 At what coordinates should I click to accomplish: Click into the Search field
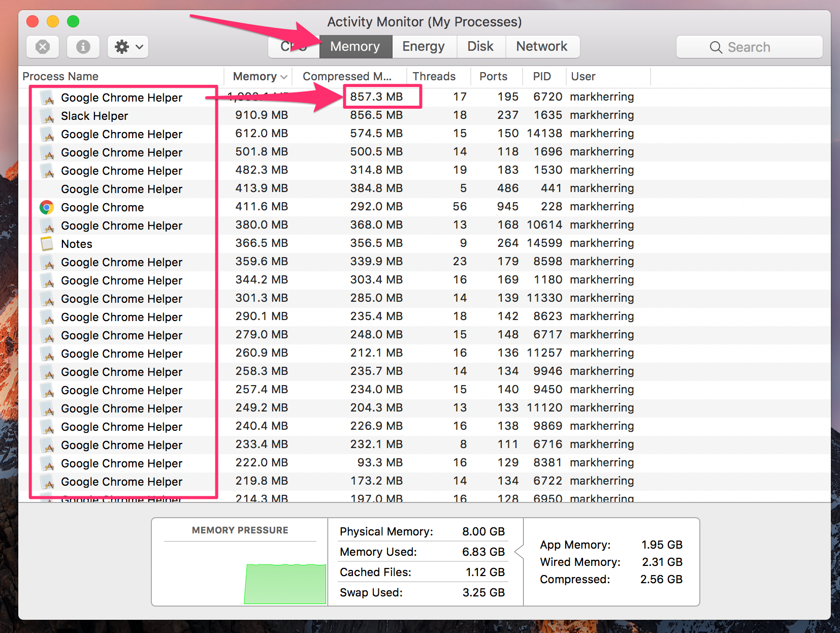750,47
